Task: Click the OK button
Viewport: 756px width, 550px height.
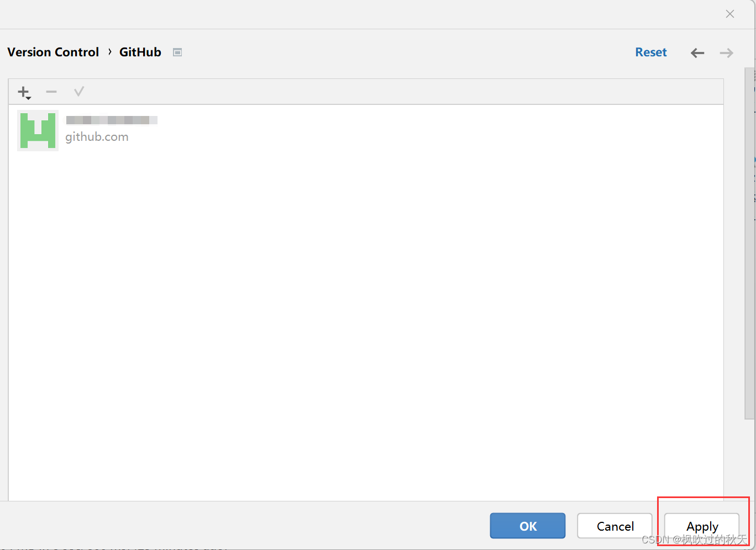Action: pyautogui.click(x=528, y=526)
